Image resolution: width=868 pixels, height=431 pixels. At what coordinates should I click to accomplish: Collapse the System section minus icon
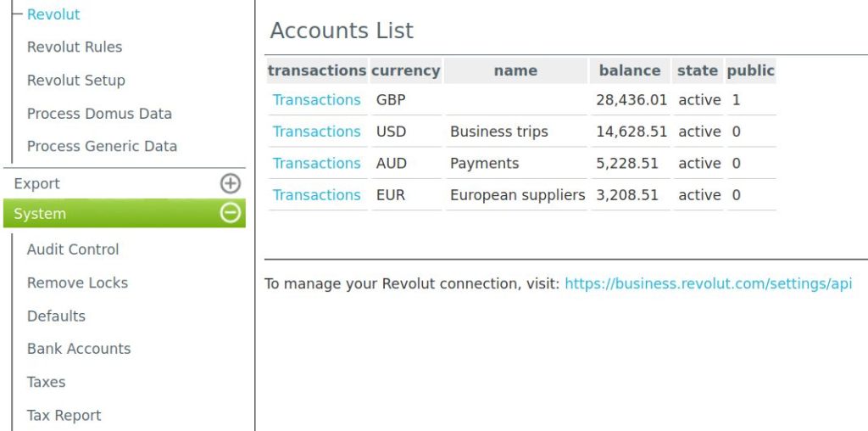(x=231, y=214)
